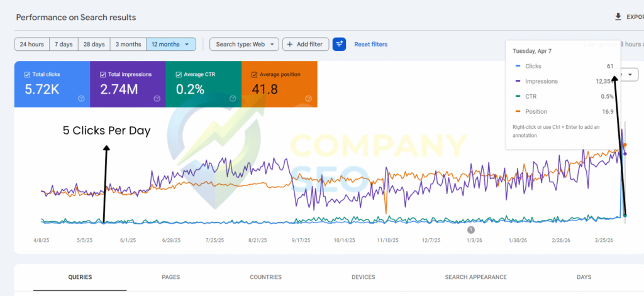The height and width of the screenshot is (296, 644).
Task: Click the plus icon for Add filter
Action: pyautogui.click(x=290, y=44)
